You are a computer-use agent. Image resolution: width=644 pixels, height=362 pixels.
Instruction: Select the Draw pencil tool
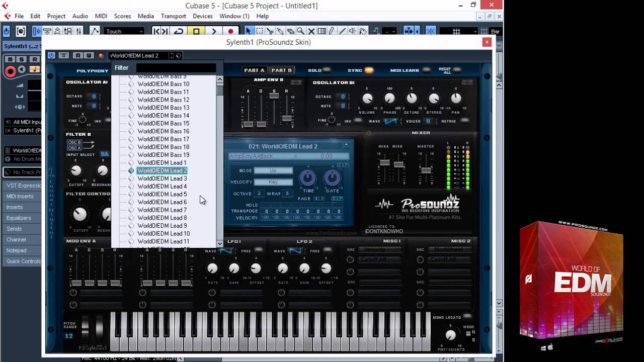pyautogui.click(x=331, y=31)
